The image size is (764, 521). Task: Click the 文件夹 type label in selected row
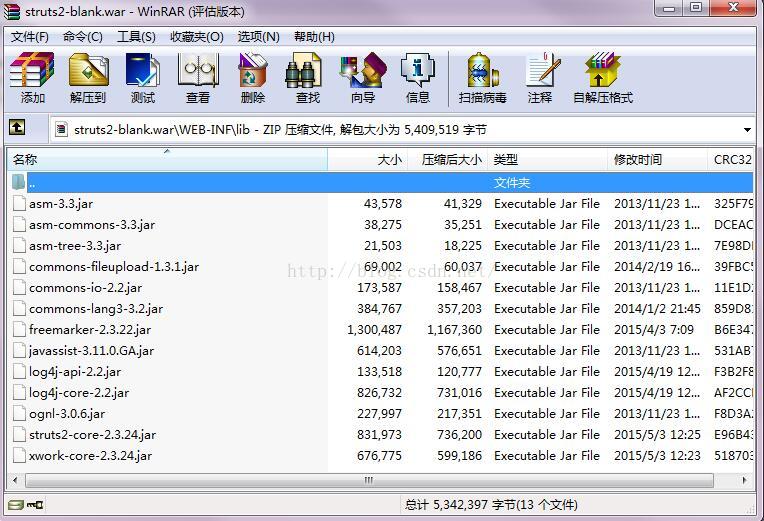pos(512,183)
